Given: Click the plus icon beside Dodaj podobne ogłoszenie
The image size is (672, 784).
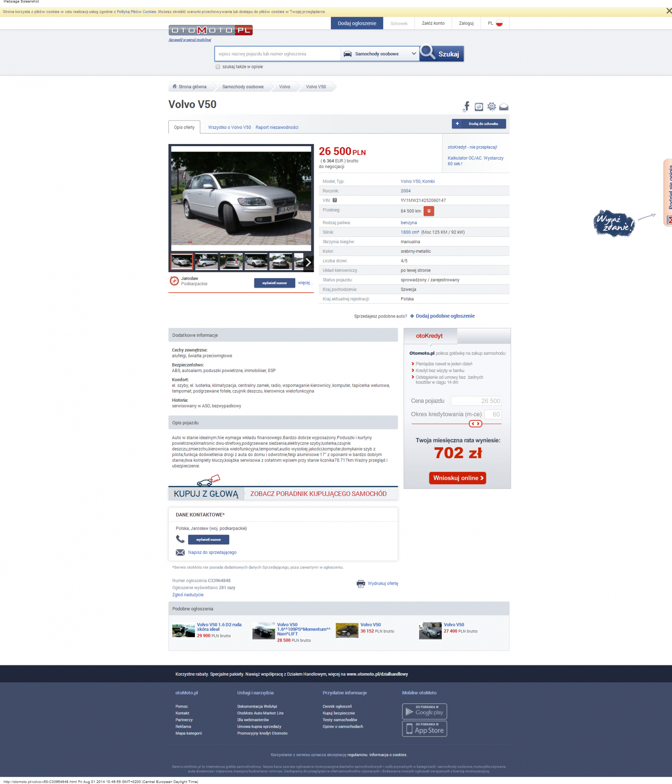Looking at the screenshot, I should point(412,316).
